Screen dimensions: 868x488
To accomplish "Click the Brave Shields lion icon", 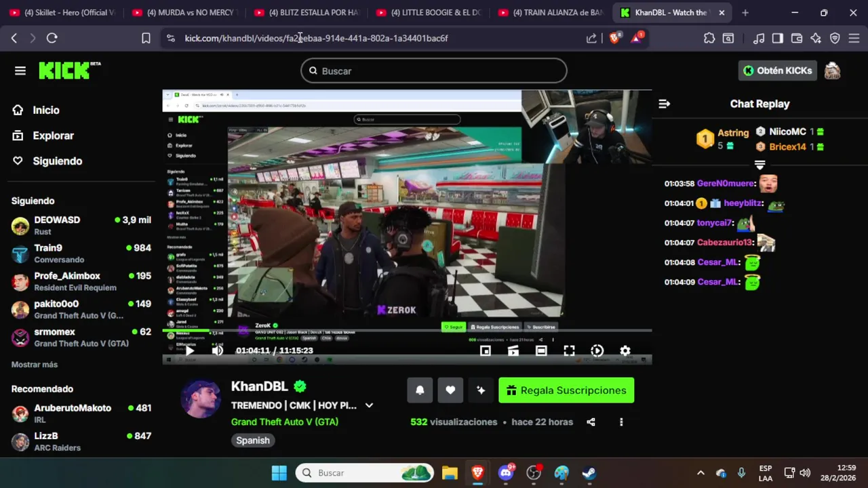I will [x=614, y=39].
